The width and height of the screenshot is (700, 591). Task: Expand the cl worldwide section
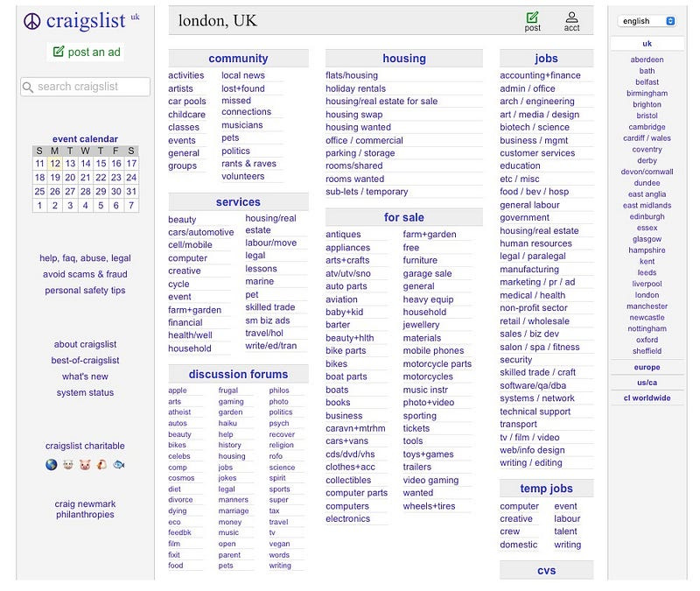pos(647,398)
